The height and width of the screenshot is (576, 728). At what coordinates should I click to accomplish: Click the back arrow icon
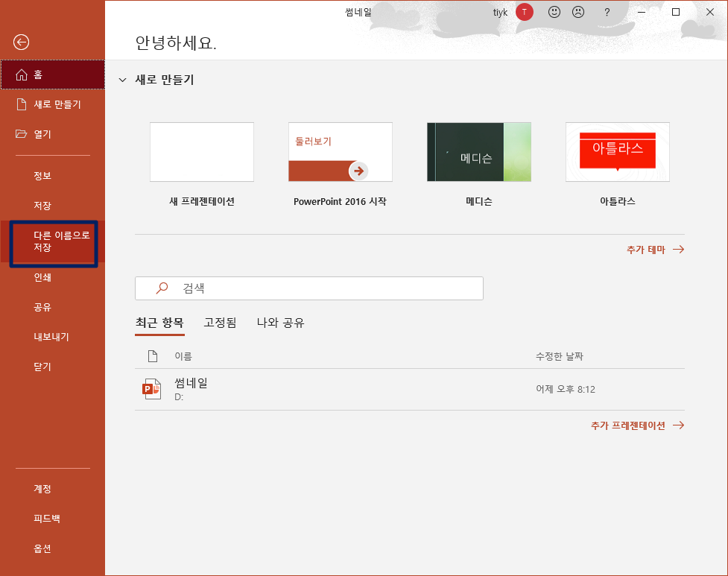(x=21, y=42)
